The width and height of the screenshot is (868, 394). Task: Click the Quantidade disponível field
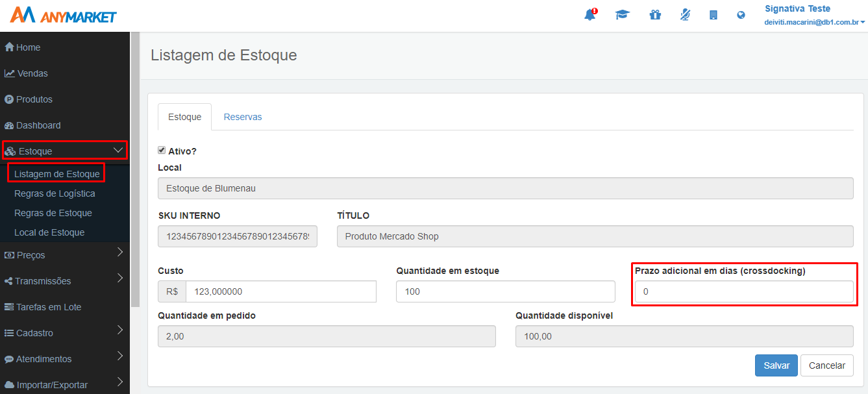(x=684, y=336)
